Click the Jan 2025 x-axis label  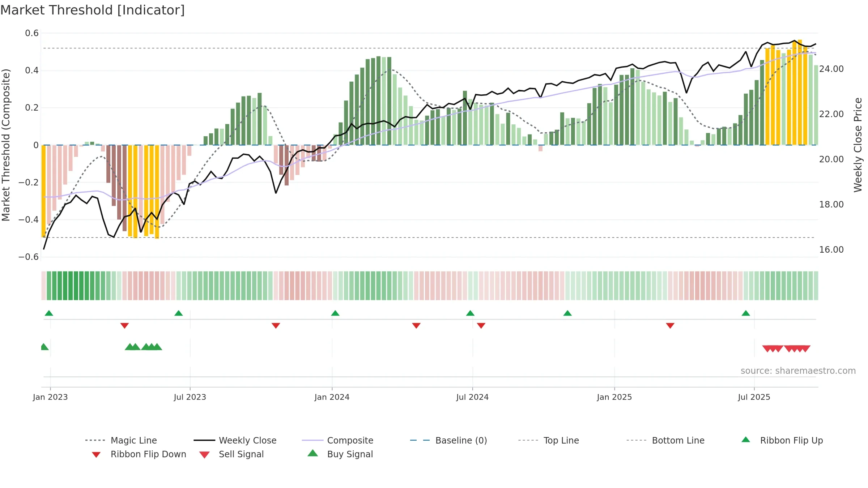(x=614, y=397)
